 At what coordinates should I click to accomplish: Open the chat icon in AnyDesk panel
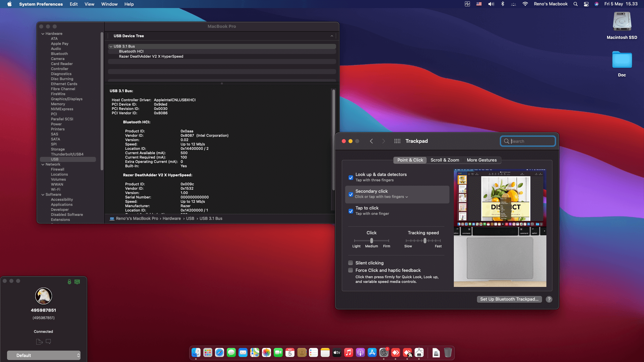coord(48,342)
